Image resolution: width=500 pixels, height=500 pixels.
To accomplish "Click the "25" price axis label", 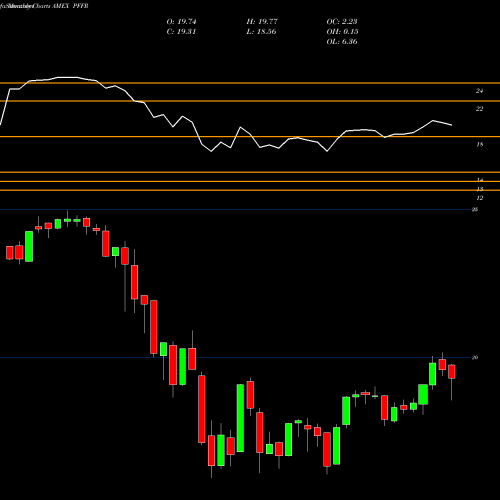I will pos(475,209).
